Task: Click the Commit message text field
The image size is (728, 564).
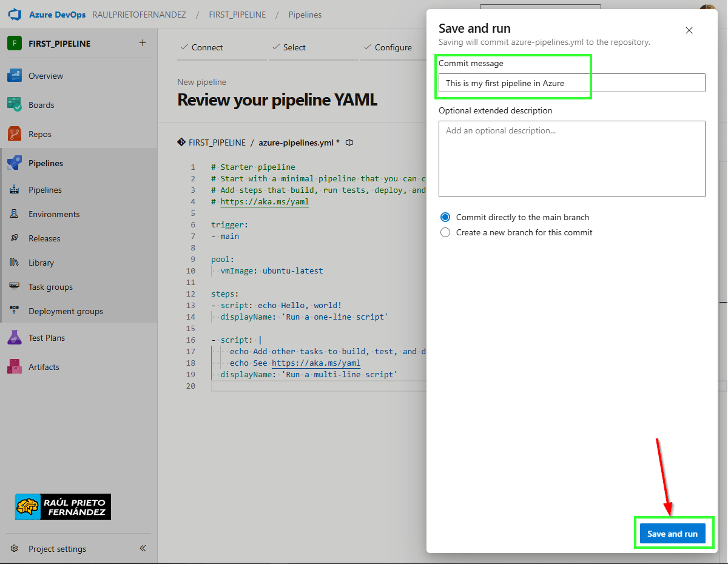Action: pos(571,83)
